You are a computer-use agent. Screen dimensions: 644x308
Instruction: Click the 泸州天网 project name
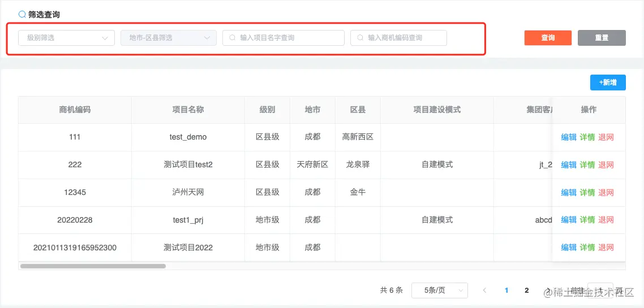coord(188,192)
